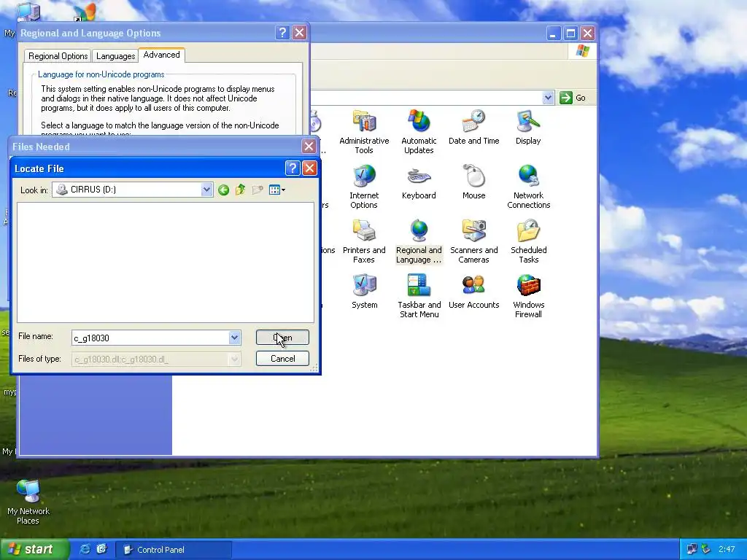Click the Regional and Language Options help button
The image size is (747, 560).
click(x=282, y=32)
